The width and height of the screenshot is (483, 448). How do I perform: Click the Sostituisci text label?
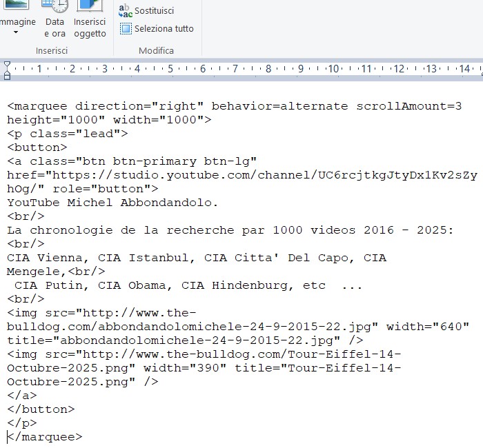(x=154, y=11)
